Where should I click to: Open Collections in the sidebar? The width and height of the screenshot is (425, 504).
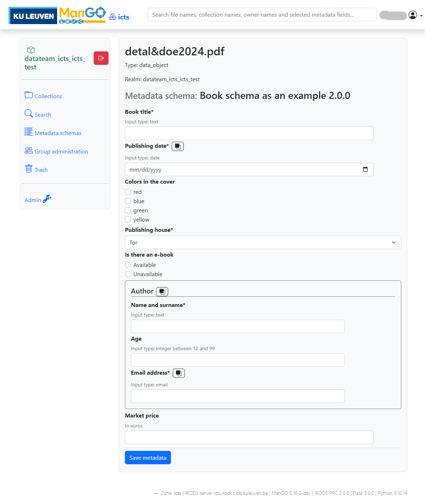(48, 96)
